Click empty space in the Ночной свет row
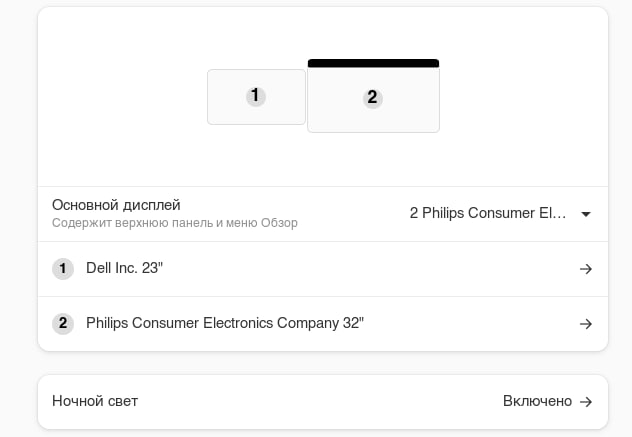Image resolution: width=632 pixels, height=437 pixels. pyautogui.click(x=320, y=401)
